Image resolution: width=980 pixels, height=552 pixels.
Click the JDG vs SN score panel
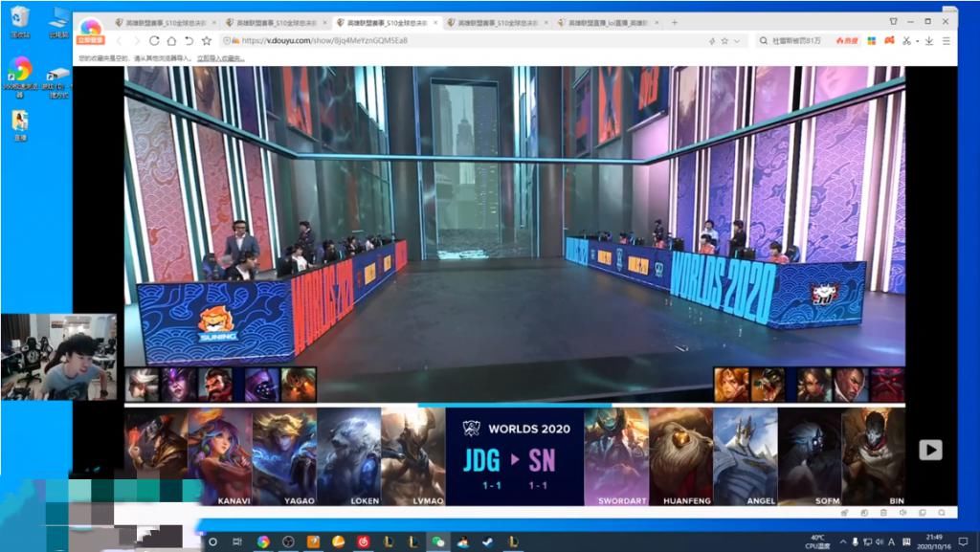click(x=515, y=456)
